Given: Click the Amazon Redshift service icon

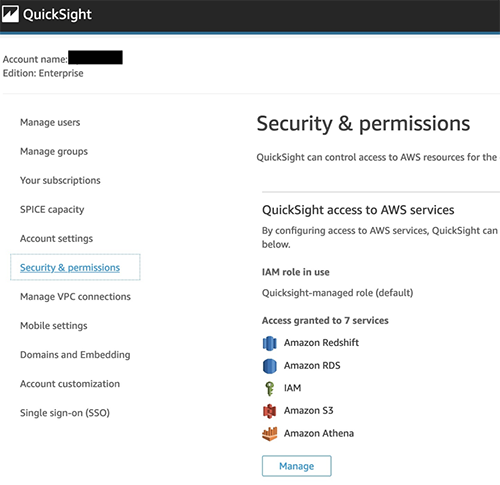Looking at the screenshot, I should (269, 343).
